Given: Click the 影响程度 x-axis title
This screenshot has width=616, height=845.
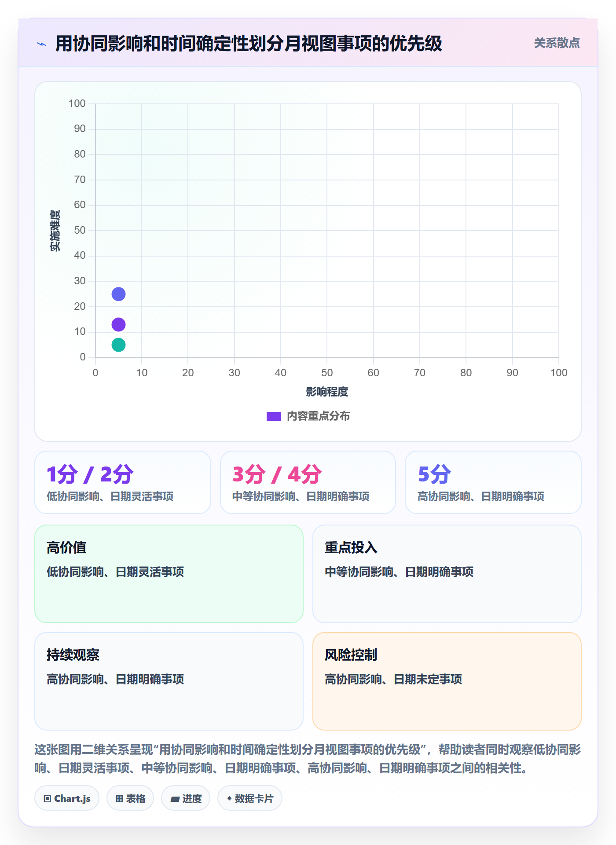Looking at the screenshot, I should [327, 392].
